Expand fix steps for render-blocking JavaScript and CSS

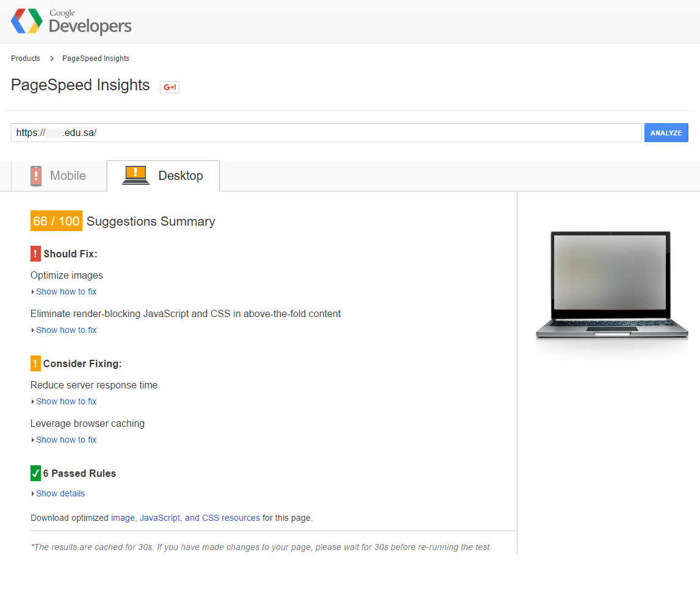tap(66, 330)
